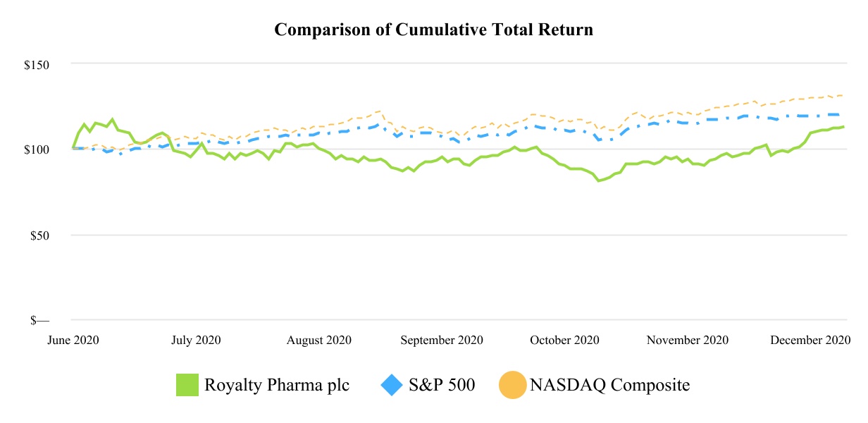Click the blue S&P 500 diamond icon
The width and height of the screenshot is (868, 423).
(x=392, y=385)
